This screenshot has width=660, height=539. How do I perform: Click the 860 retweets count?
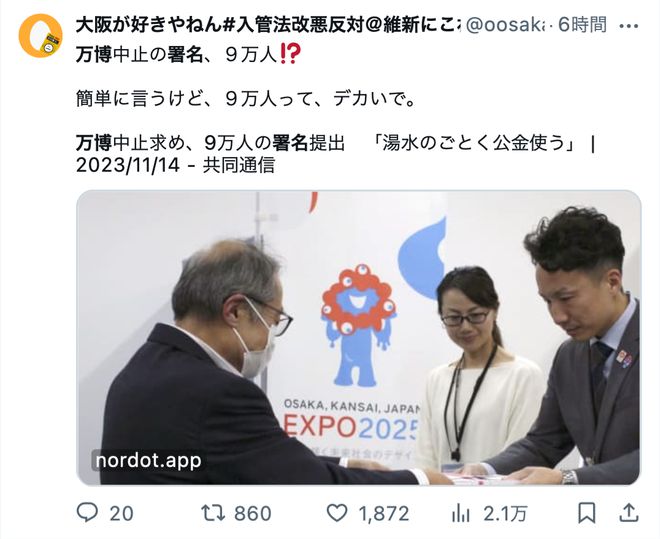click(253, 514)
